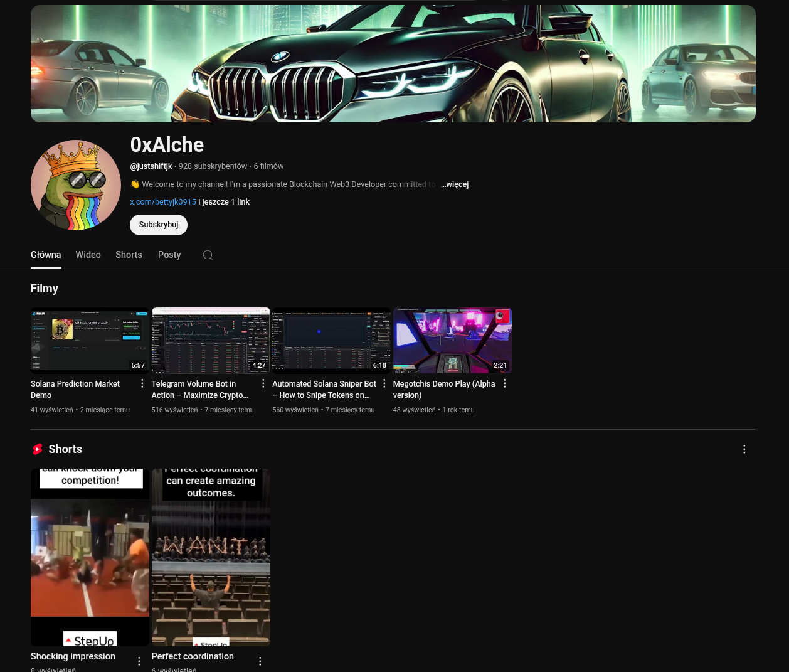
Task: Open the Perfect coordination short thumbnail
Action: click(211, 557)
